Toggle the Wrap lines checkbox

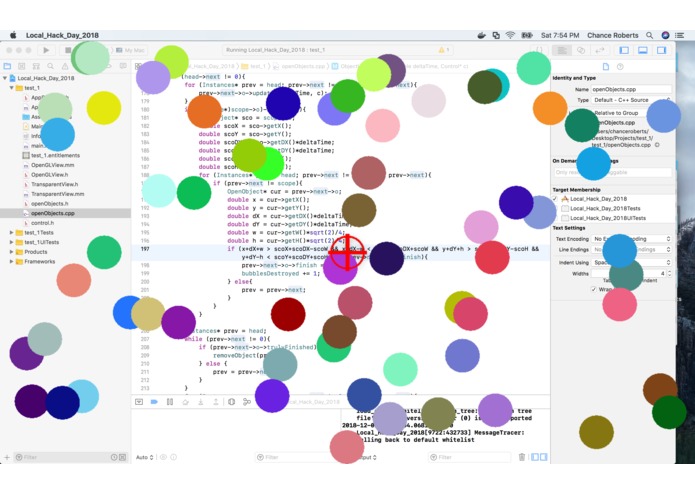[x=593, y=289]
